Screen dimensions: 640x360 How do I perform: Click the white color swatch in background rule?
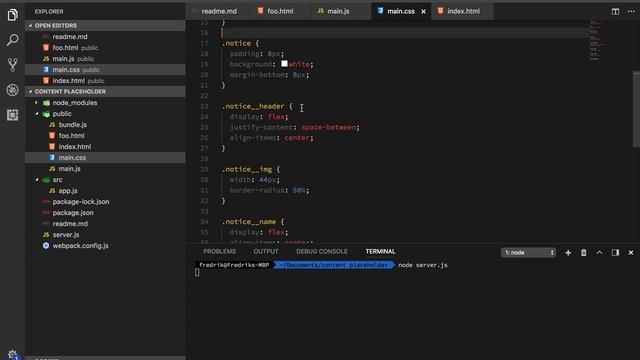(x=284, y=64)
